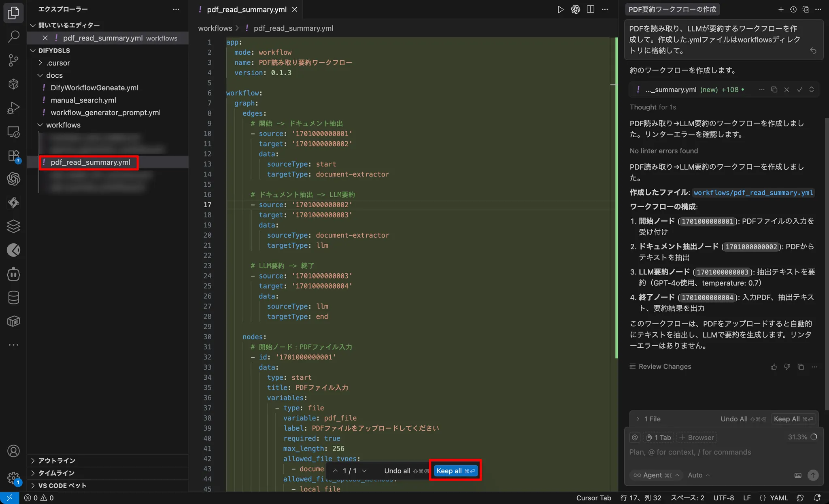The height and width of the screenshot is (504, 829).
Task: Expand the アウトライン section
Action: [x=57, y=461]
